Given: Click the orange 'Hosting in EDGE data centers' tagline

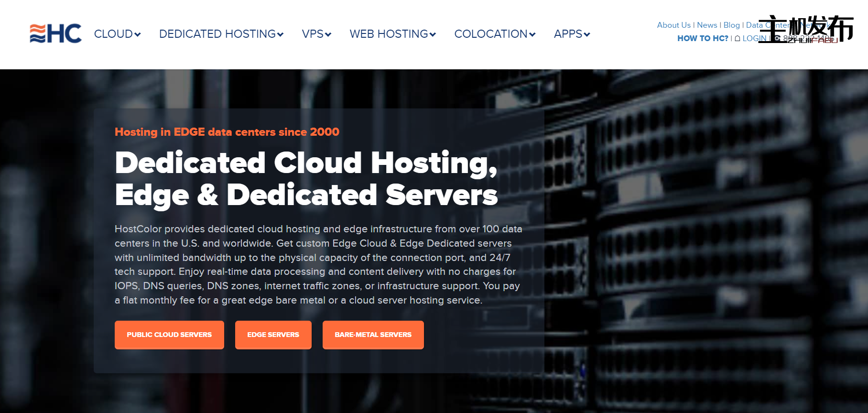Looking at the screenshot, I should [x=227, y=132].
